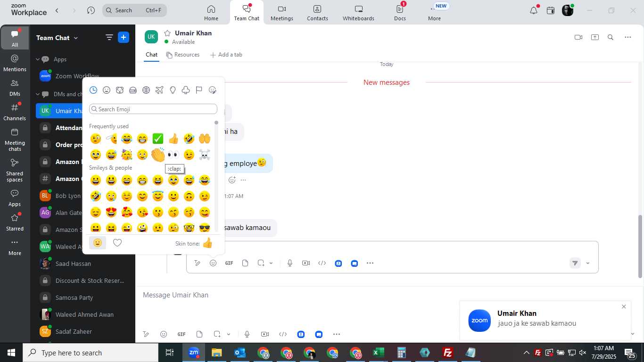Image resolution: width=644 pixels, height=362 pixels.
Task: Open formatting options in bottom message toolbar
Action: tap(146, 334)
